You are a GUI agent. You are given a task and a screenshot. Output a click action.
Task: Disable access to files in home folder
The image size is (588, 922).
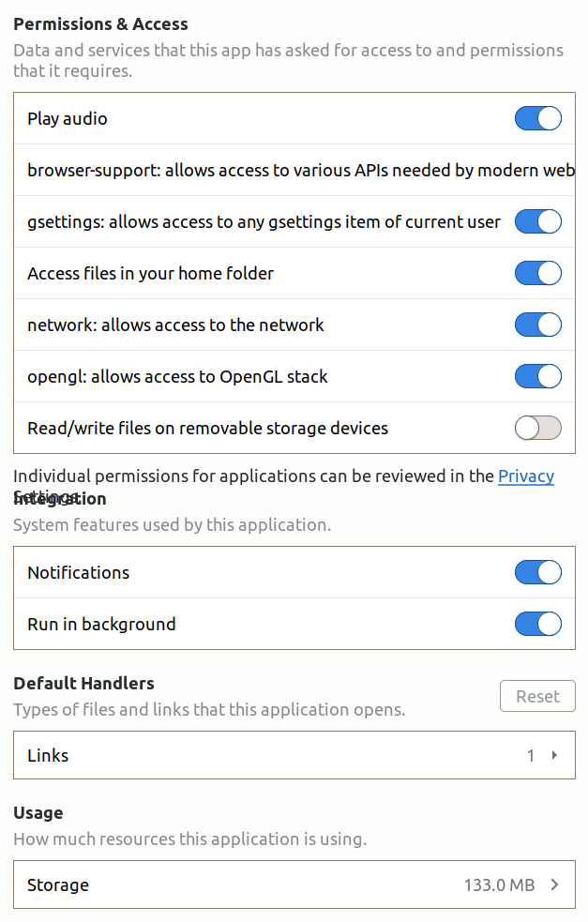tap(537, 273)
